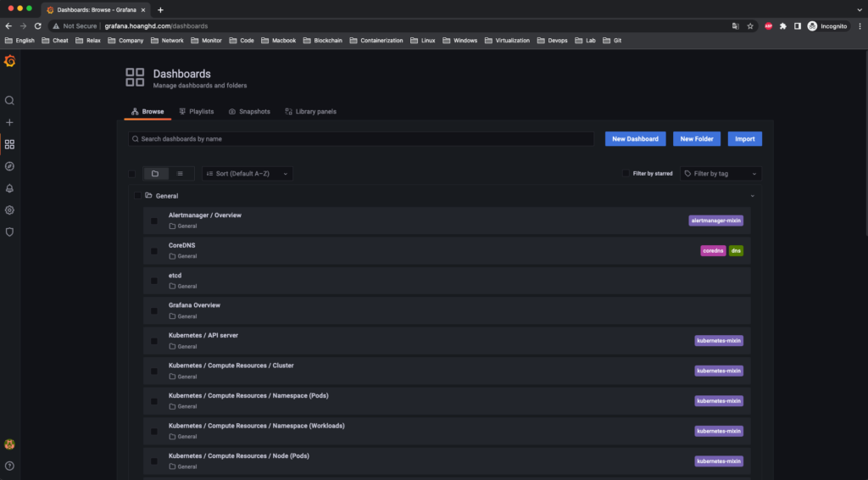The image size is (868, 480).
Task: Select the CoreDNS dashboard checkbox
Action: [154, 251]
